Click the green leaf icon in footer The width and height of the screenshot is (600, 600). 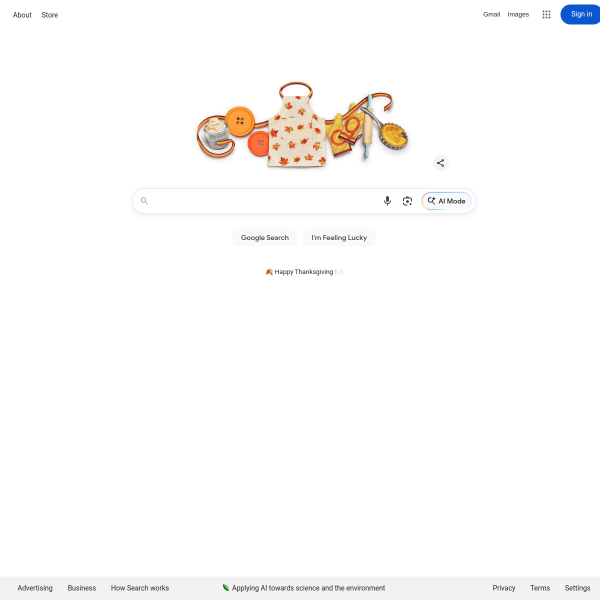(x=226, y=587)
